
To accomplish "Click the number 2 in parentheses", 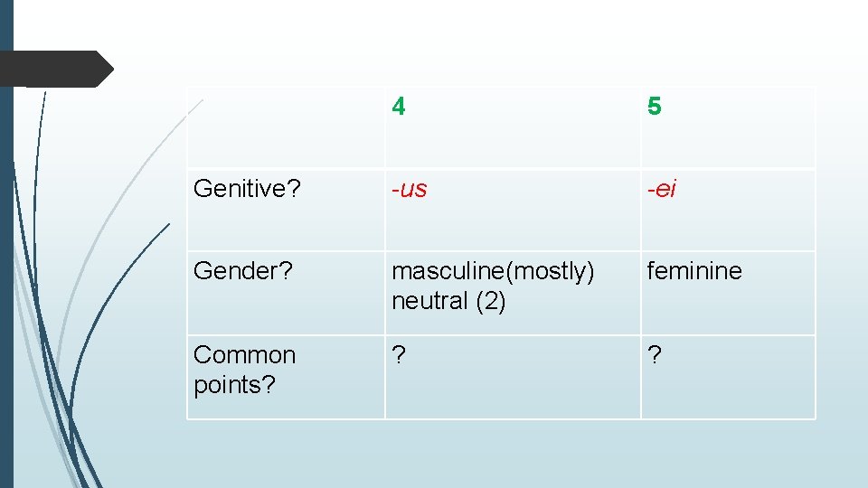I will (x=491, y=301).
